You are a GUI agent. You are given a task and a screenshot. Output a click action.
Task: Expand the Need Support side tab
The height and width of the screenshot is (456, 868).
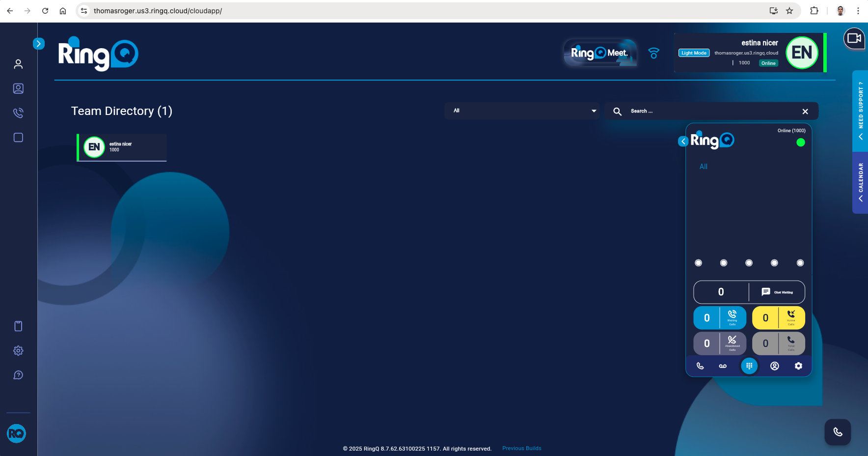(860, 111)
